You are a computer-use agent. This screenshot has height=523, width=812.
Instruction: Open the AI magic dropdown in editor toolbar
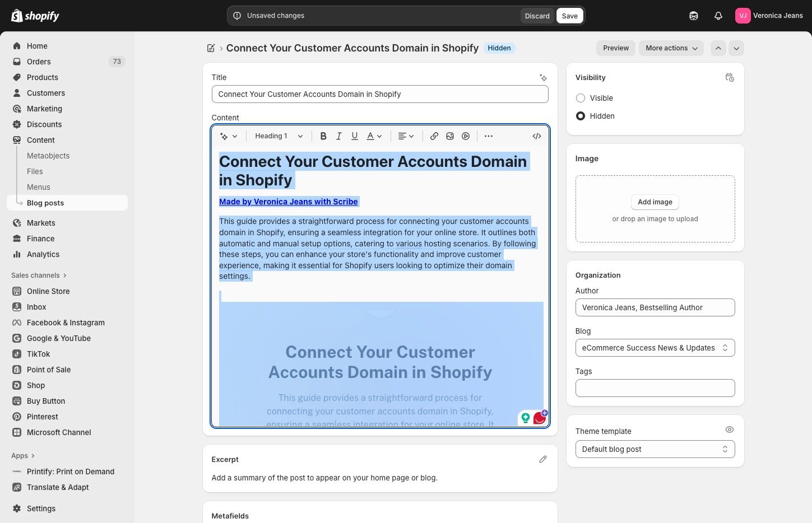click(229, 136)
